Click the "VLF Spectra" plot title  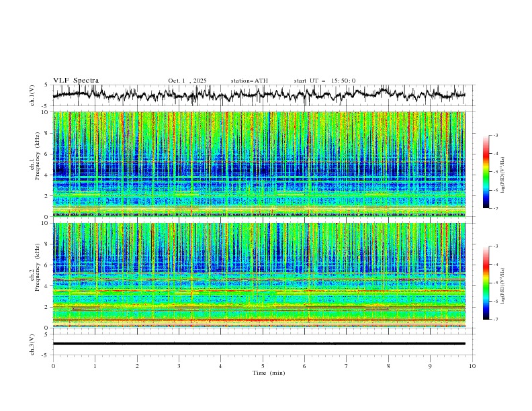tap(76, 81)
